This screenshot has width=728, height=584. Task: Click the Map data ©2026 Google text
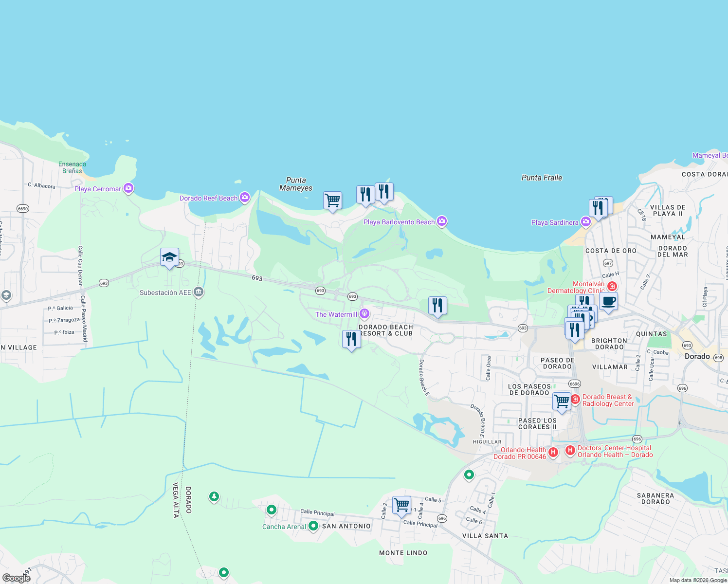pos(698,580)
